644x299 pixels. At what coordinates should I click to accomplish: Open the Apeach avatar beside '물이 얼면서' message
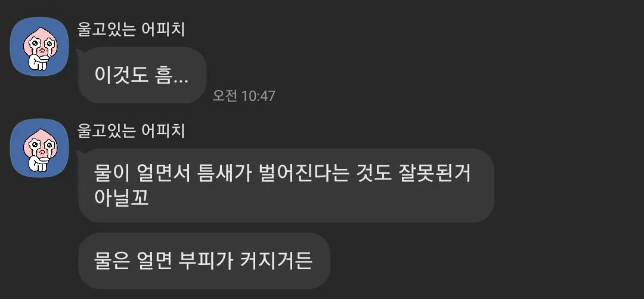point(39,148)
